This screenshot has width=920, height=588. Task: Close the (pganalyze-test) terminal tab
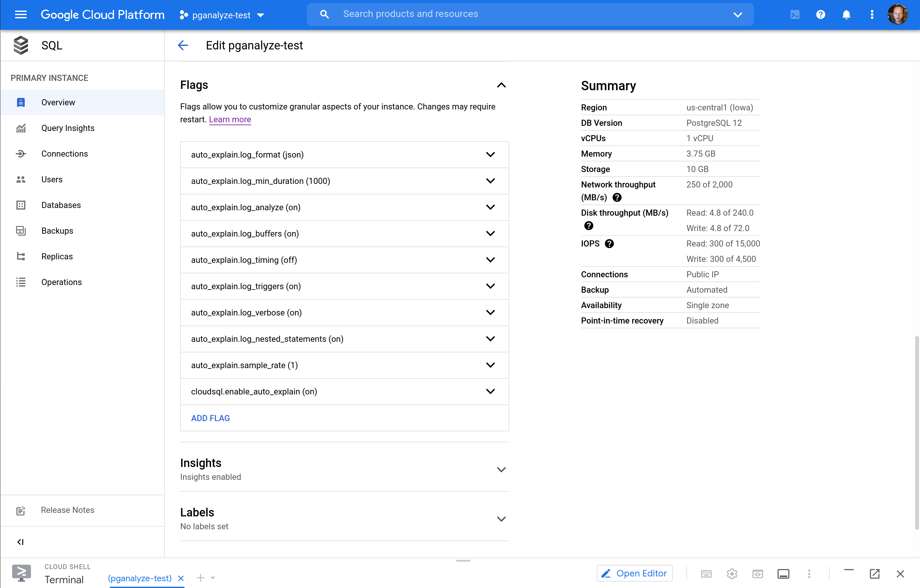[181, 578]
